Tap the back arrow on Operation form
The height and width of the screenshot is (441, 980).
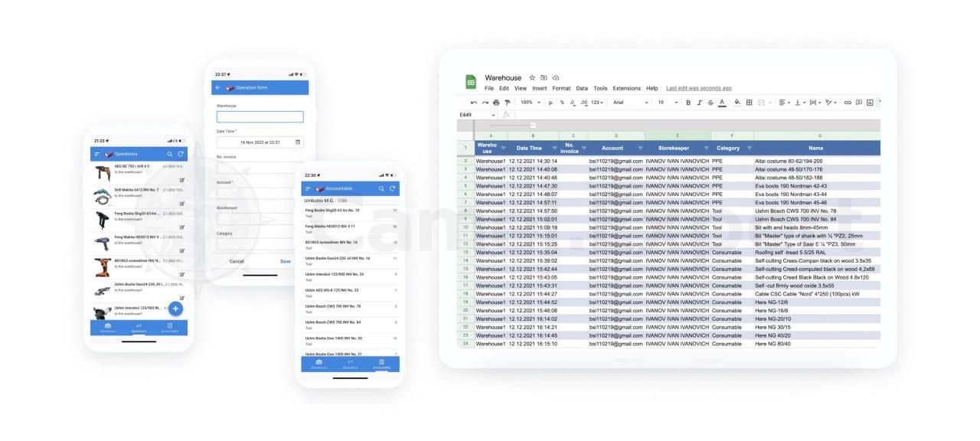[x=218, y=87]
